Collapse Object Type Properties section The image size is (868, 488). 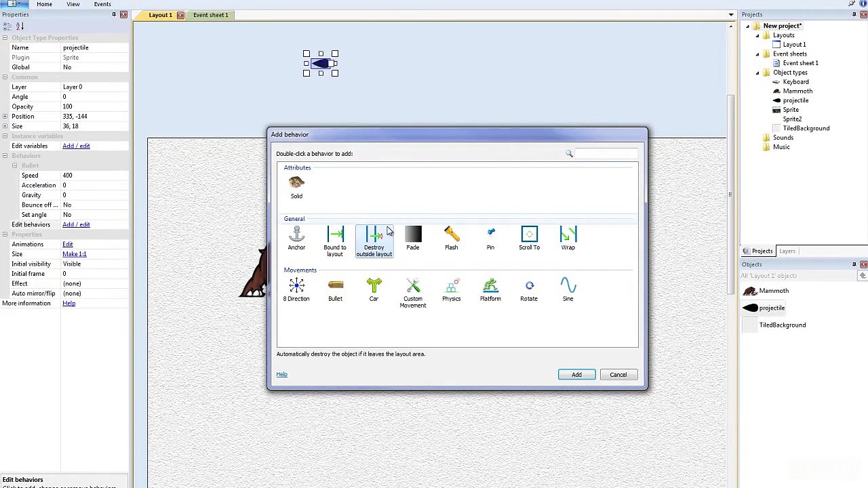(x=5, y=38)
